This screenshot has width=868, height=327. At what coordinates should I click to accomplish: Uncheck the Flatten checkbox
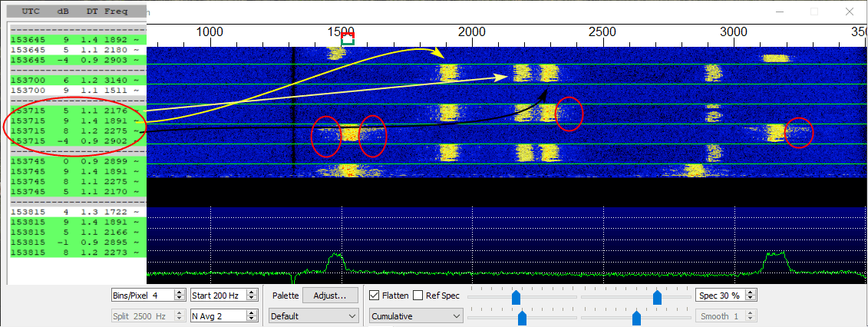pyautogui.click(x=375, y=296)
